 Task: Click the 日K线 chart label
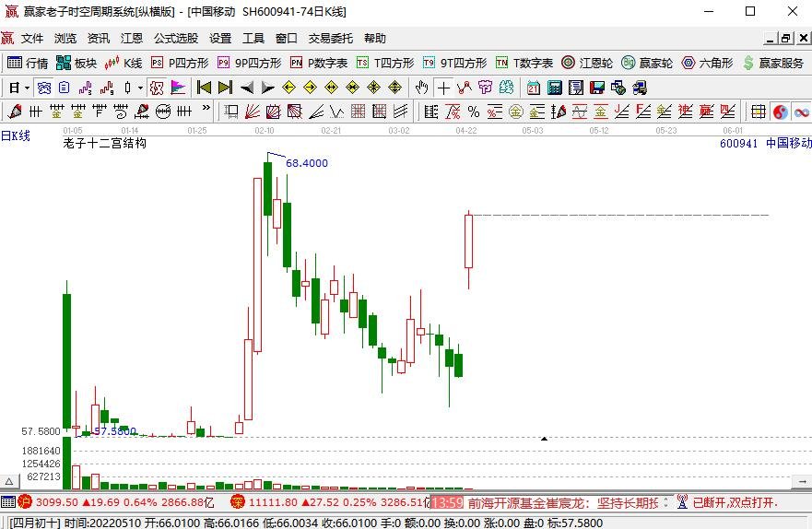click(x=16, y=135)
